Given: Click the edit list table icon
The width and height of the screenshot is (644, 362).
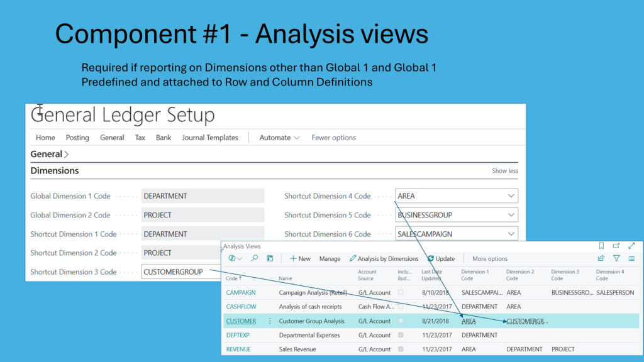Looking at the screenshot, I should (x=270, y=258).
